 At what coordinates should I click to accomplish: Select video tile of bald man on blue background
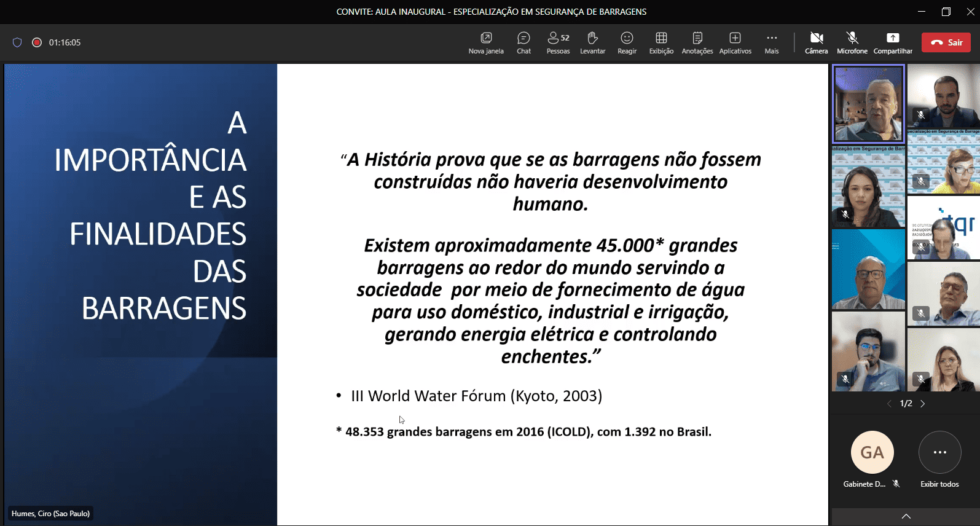pos(868,269)
